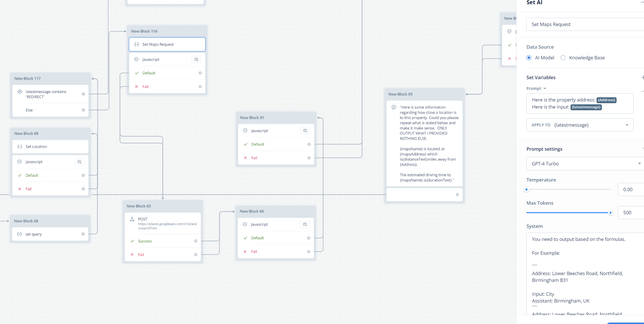
Task: Click the prompt text area
Action: [580, 103]
